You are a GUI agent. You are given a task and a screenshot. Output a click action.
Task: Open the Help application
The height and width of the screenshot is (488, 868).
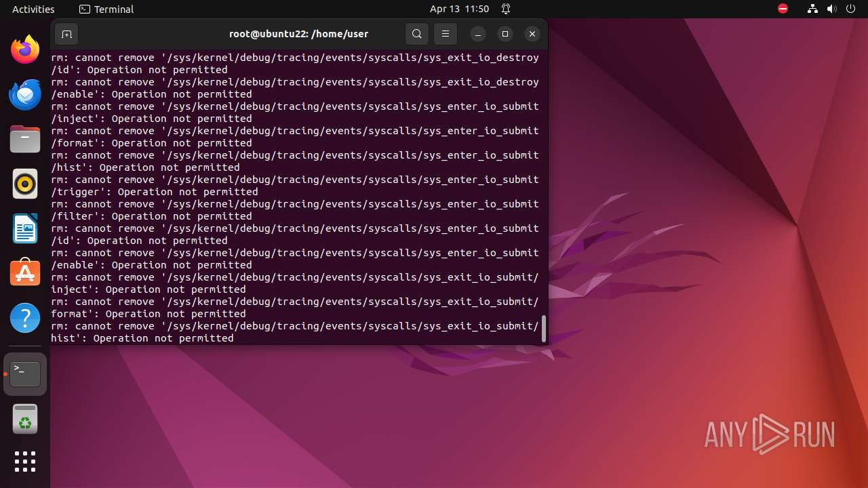point(25,318)
